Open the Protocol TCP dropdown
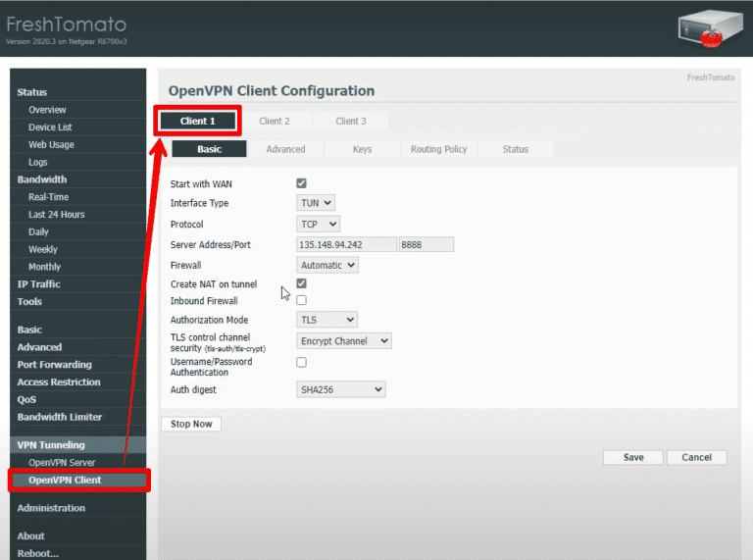753x560 pixels. click(x=318, y=224)
